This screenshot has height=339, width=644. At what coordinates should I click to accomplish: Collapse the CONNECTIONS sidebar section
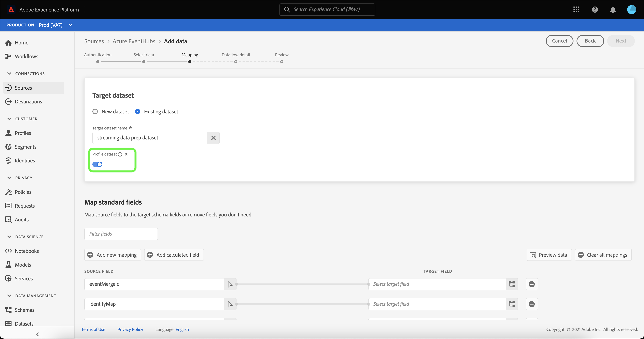click(9, 73)
